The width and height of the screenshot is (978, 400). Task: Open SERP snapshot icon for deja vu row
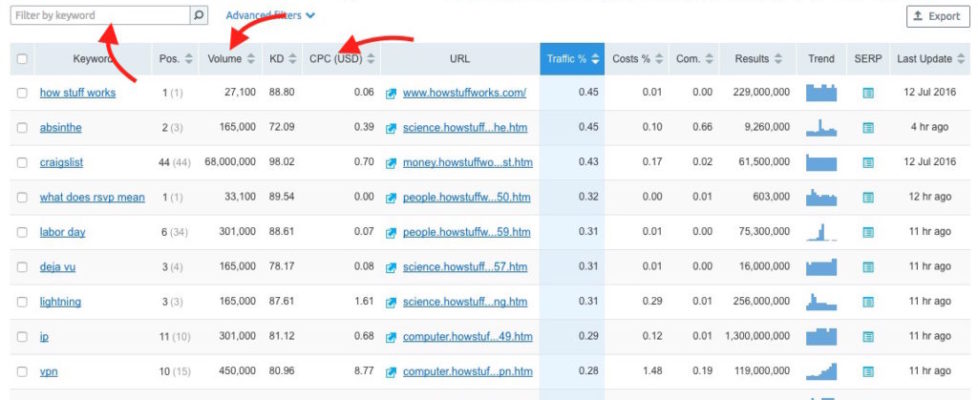tap(868, 267)
